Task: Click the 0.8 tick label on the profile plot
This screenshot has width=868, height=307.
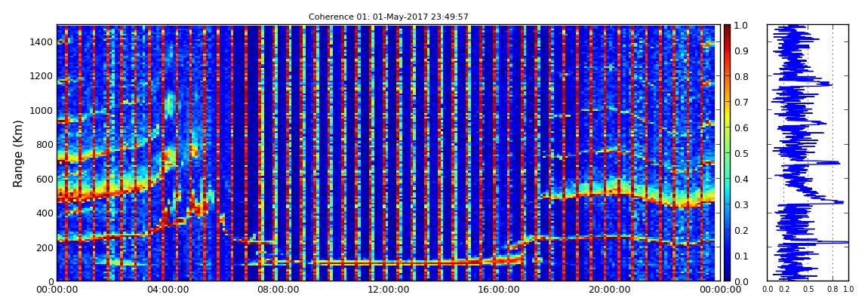Action: pos(832,290)
